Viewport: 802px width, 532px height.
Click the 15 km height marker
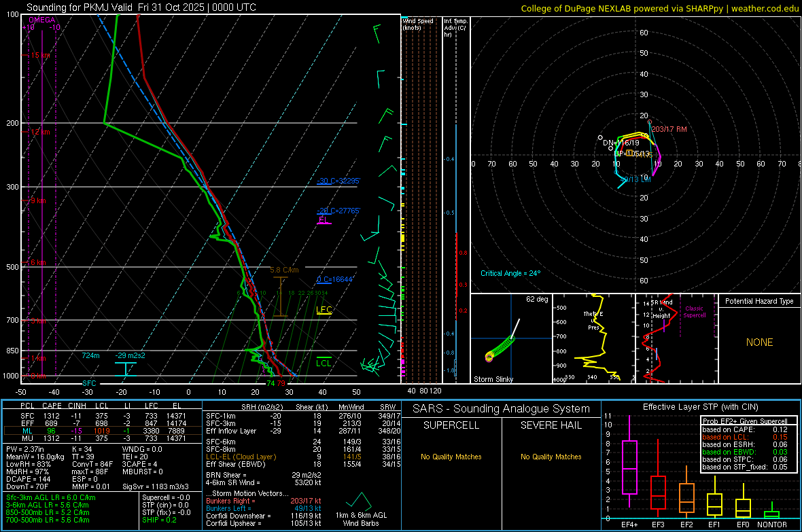(x=41, y=55)
